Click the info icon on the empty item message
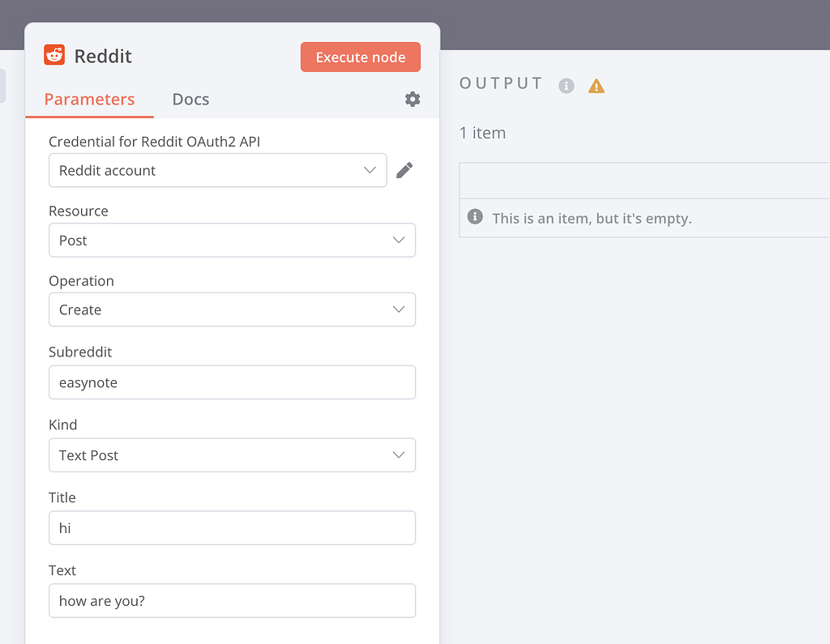 474,217
